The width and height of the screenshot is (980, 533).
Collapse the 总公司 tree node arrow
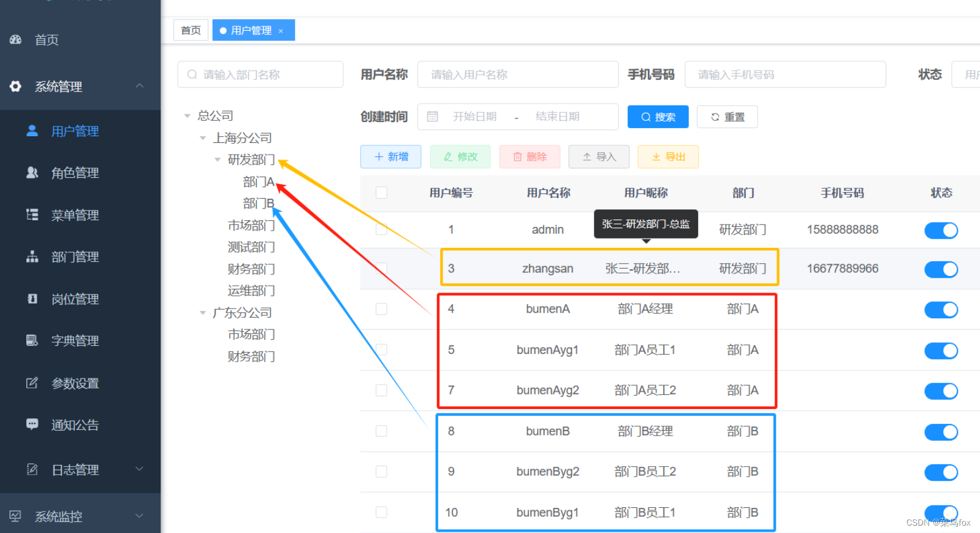188,116
